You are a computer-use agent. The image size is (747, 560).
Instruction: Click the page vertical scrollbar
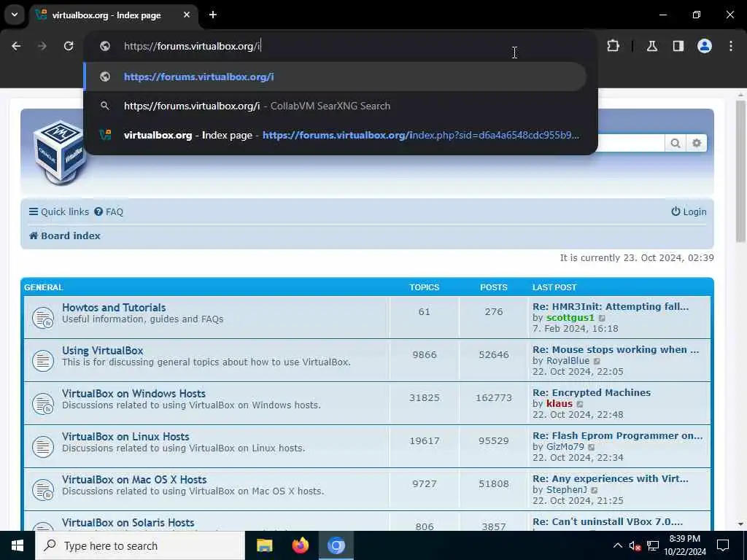coord(740,171)
